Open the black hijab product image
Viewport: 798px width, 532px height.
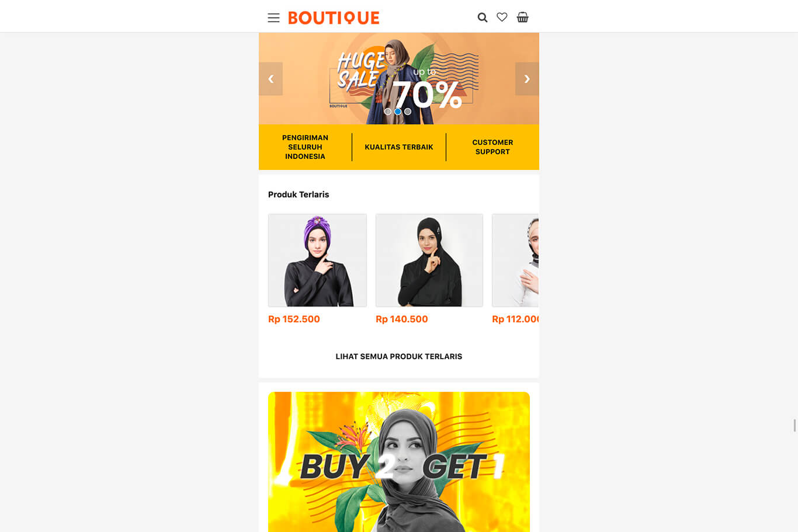429,260
